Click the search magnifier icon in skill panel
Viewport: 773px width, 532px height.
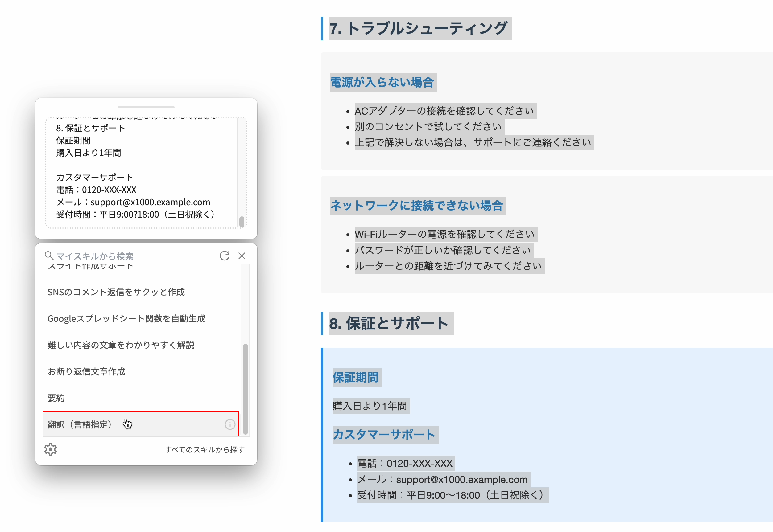[49, 256]
